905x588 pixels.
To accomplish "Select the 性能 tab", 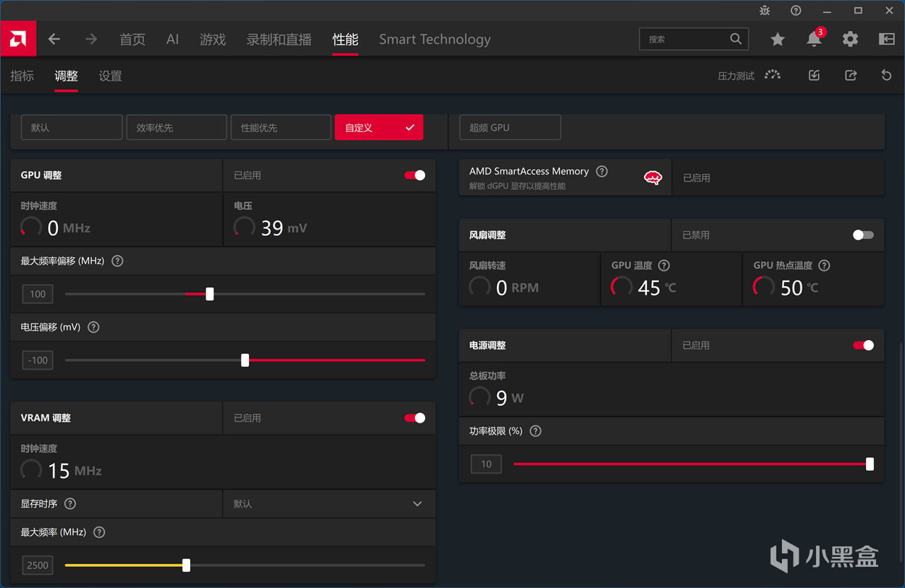I will coord(346,40).
